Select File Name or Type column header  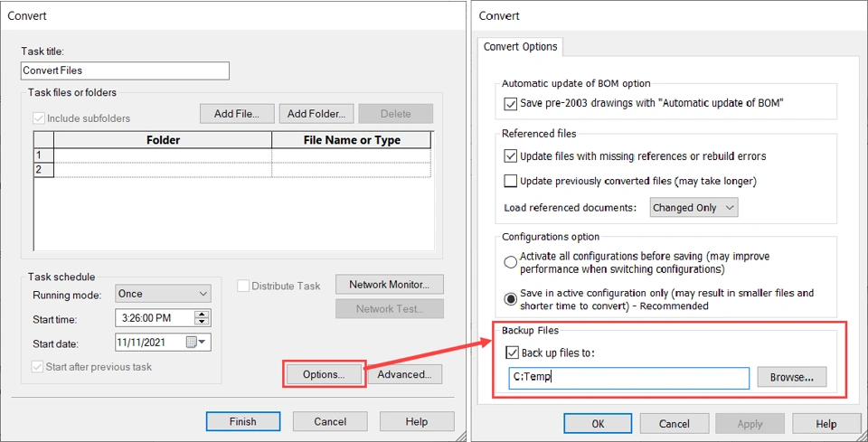tap(352, 140)
